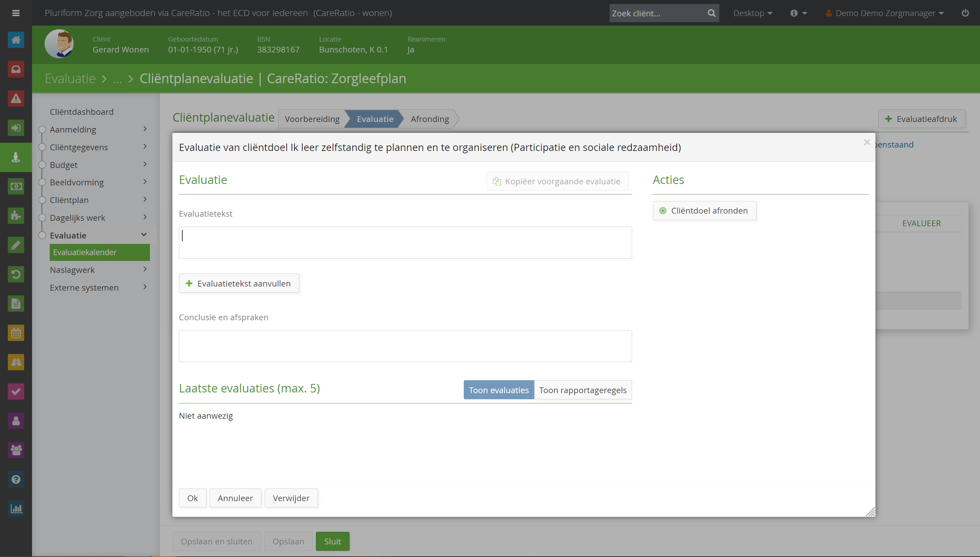Click Verwijder in the dialog
Viewport: 980px width, 557px height.
[x=291, y=498]
